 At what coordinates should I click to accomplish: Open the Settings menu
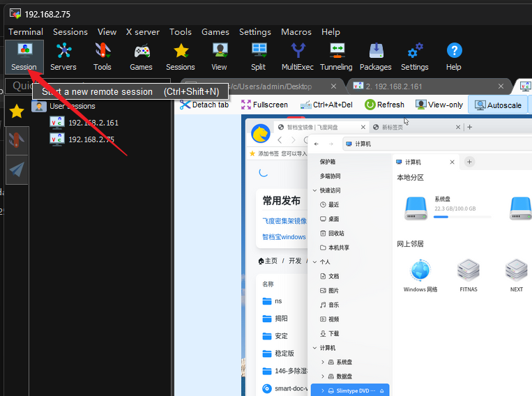pos(255,32)
